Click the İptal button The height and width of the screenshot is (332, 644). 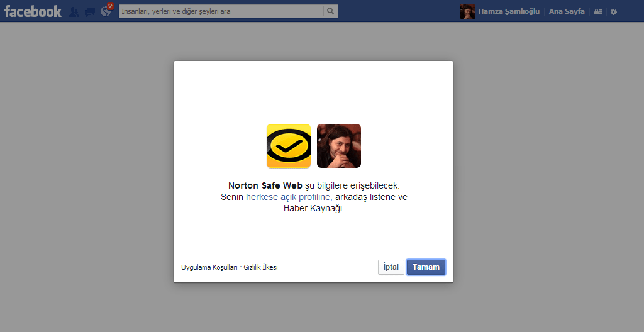click(391, 267)
